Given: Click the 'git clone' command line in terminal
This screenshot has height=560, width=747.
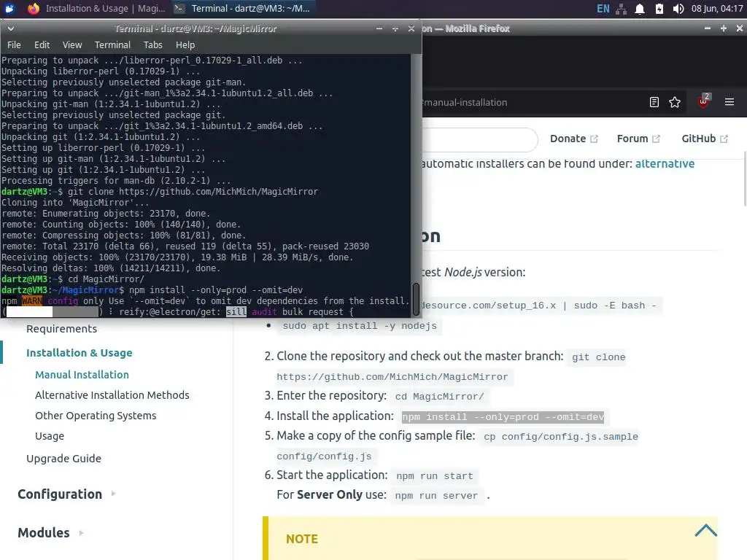Looking at the screenshot, I should coord(193,192).
